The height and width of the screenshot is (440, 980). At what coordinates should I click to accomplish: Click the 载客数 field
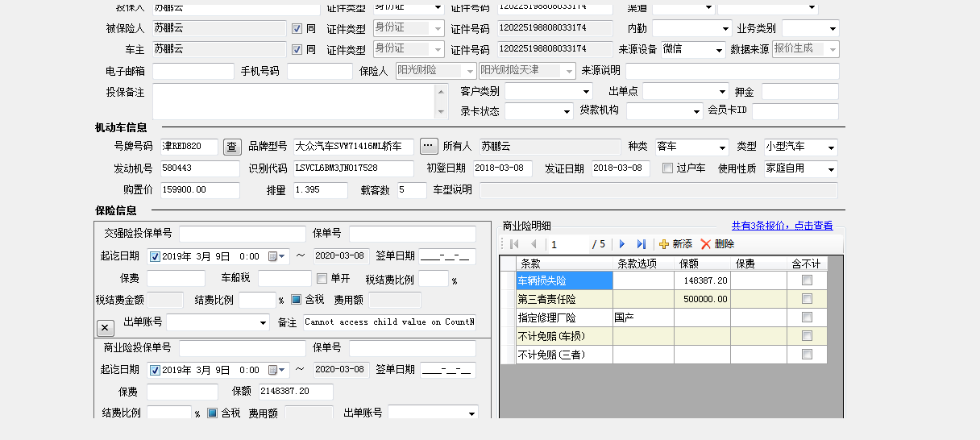tap(412, 190)
